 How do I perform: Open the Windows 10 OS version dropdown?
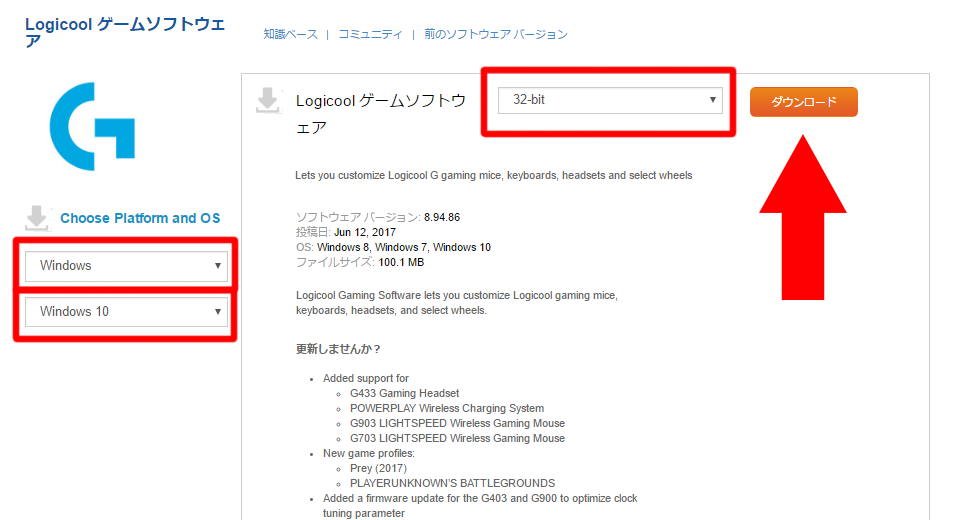coord(126,312)
